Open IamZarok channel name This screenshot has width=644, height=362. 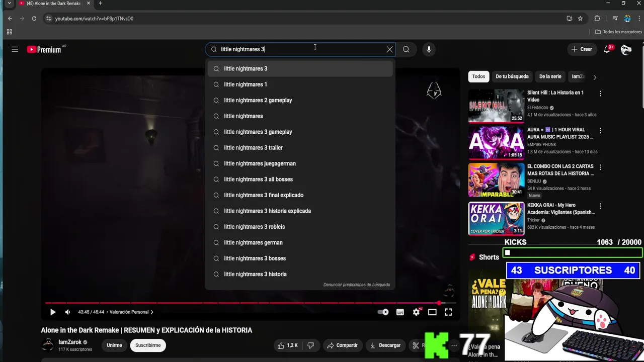(70, 342)
